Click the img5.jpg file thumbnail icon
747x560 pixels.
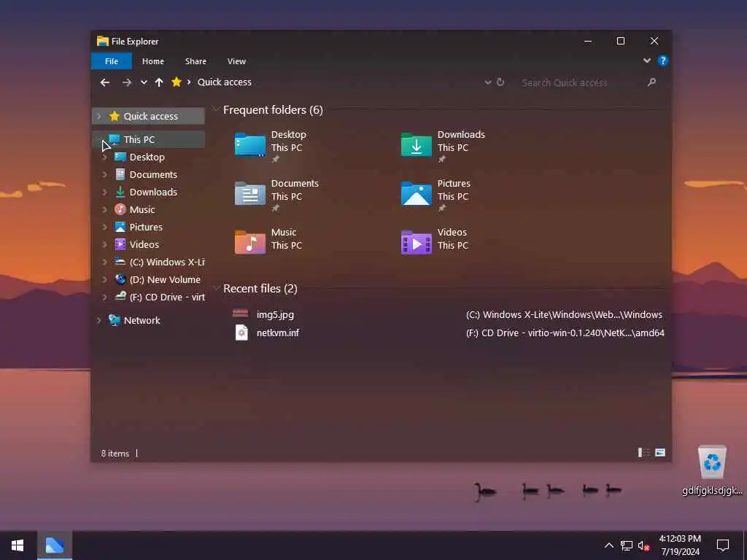(x=240, y=314)
